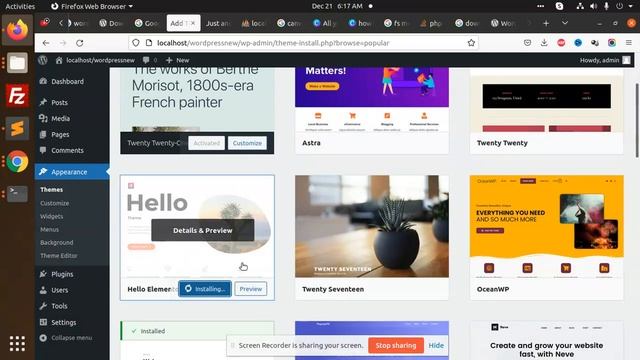Screen dimensions: 640x360
Task: Click Details & Preview overlay button
Action: [202, 230]
